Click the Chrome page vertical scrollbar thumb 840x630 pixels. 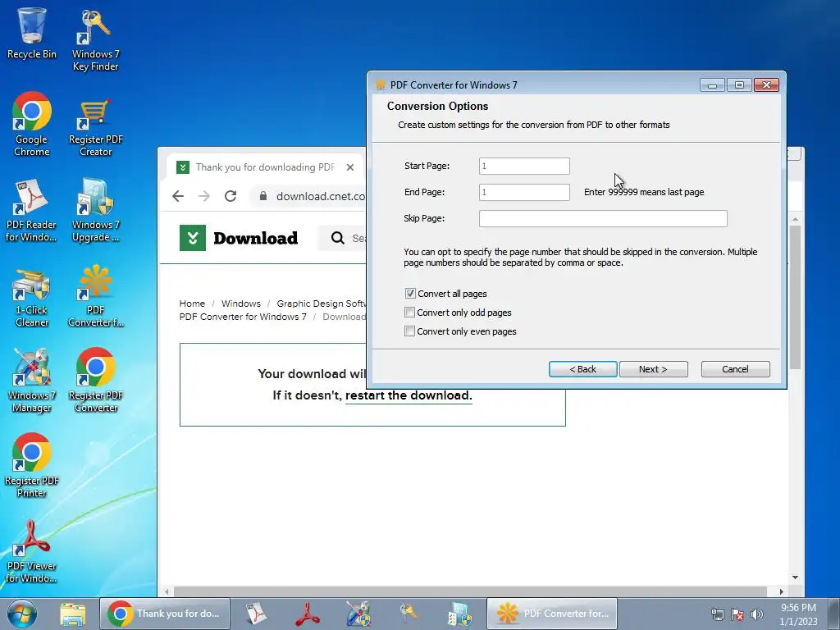795,297
